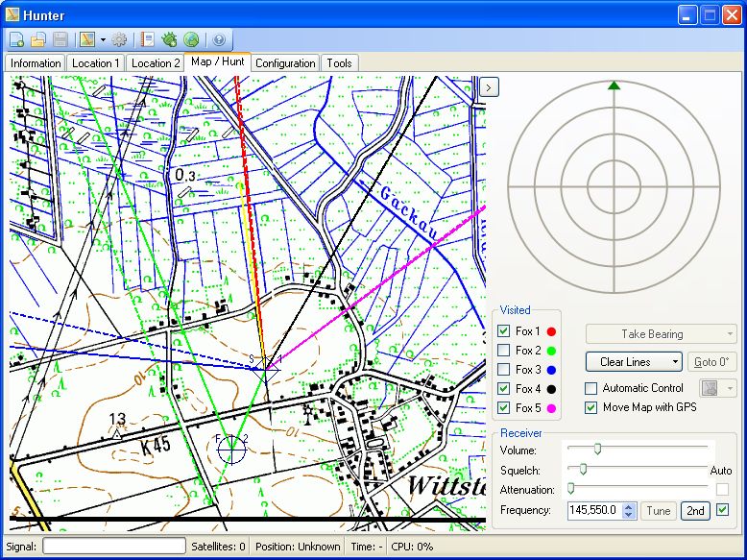747x560 pixels.
Task: Uncheck the Fox 1 visited checkbox
Action: 504,331
